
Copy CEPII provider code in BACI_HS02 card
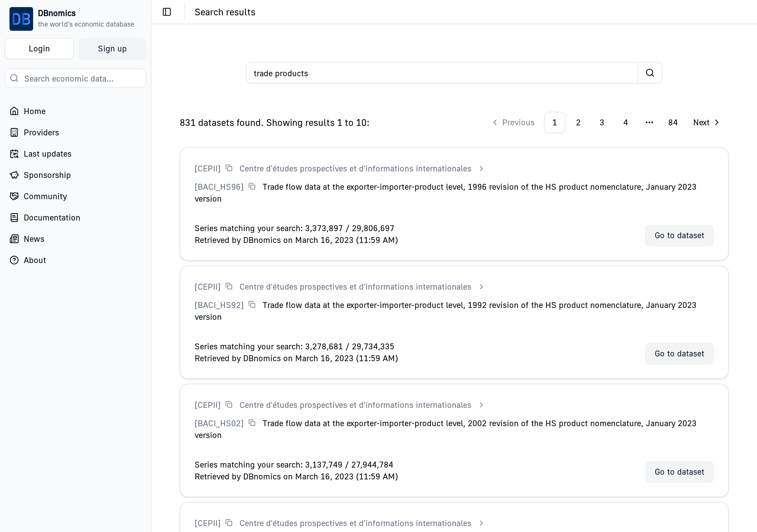coord(229,404)
